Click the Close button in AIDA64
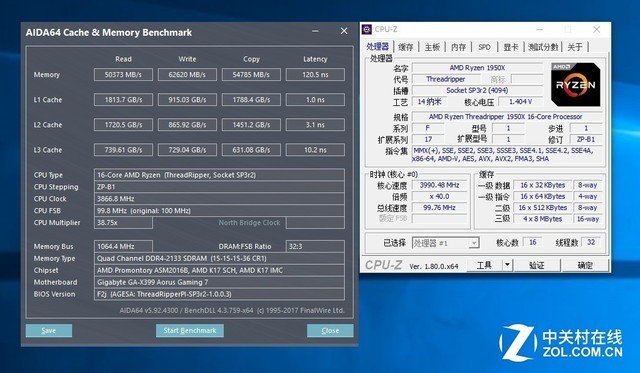Screen dimensions: 640x373 330,331
